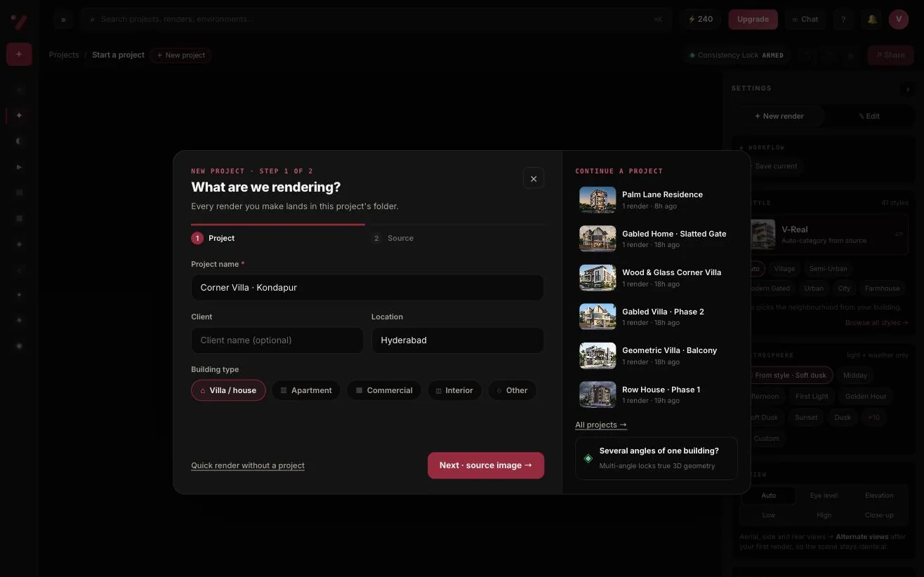This screenshot has width=924, height=577.
Task: Open the Gabled Villa · Phase 2 project
Action: click(x=656, y=317)
